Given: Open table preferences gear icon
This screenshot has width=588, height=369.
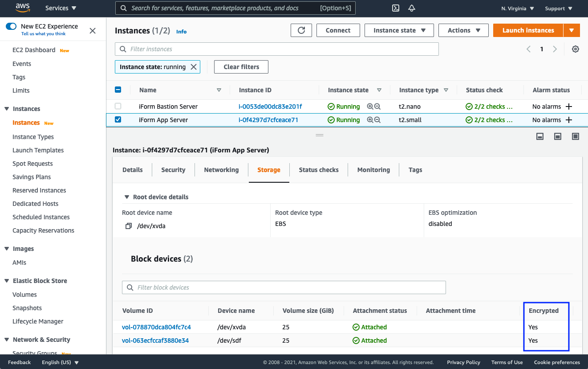Looking at the screenshot, I should click(x=576, y=49).
